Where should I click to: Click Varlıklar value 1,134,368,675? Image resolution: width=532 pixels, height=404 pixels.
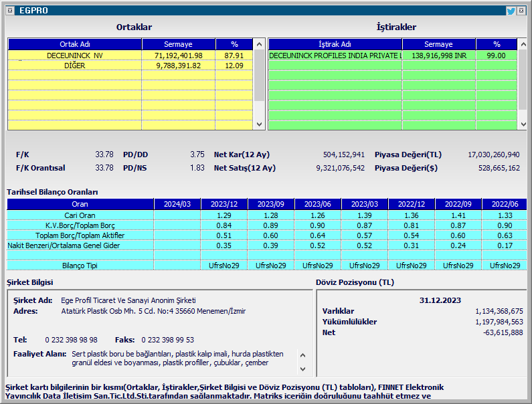coord(499,311)
